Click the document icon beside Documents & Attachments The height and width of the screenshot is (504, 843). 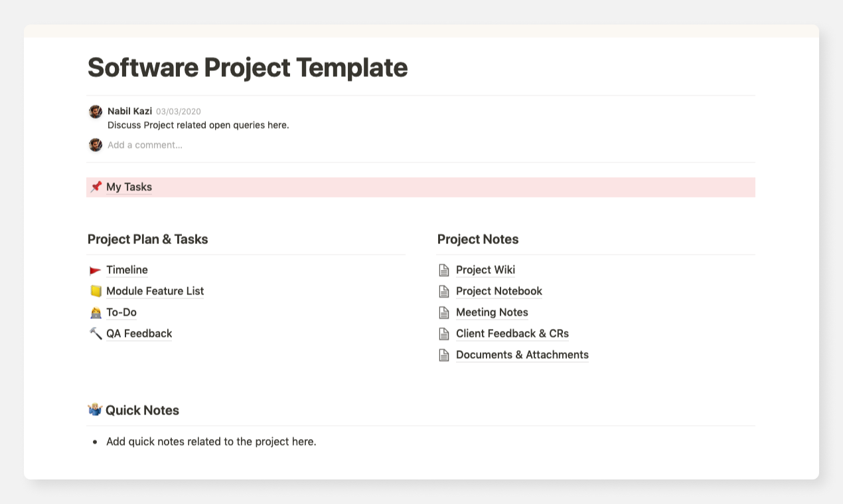pyautogui.click(x=444, y=354)
